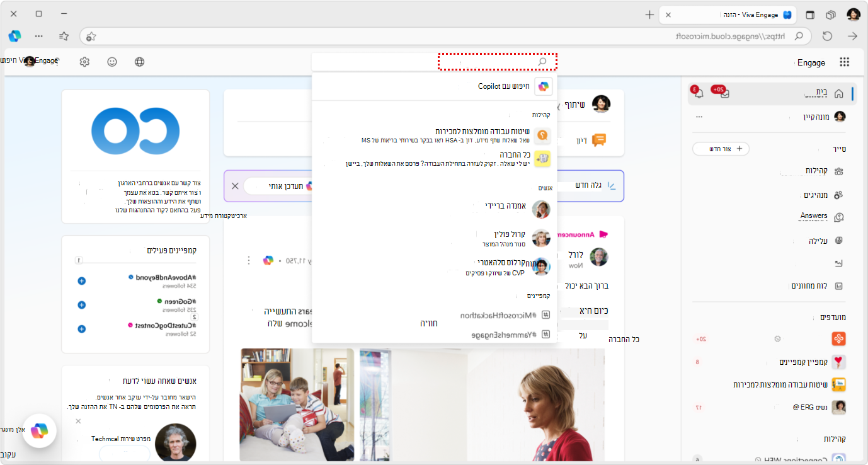Open the photo of woman and boy with tablet

(297, 406)
